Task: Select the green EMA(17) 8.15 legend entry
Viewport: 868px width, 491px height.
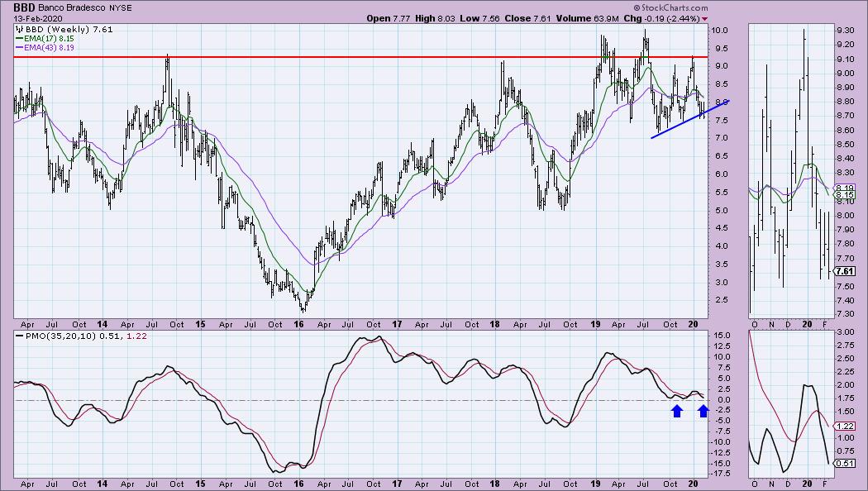Action: [49, 39]
